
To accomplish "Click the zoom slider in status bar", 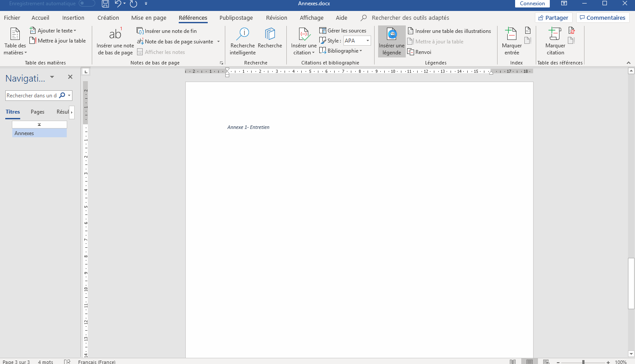I will pyautogui.click(x=583, y=362).
